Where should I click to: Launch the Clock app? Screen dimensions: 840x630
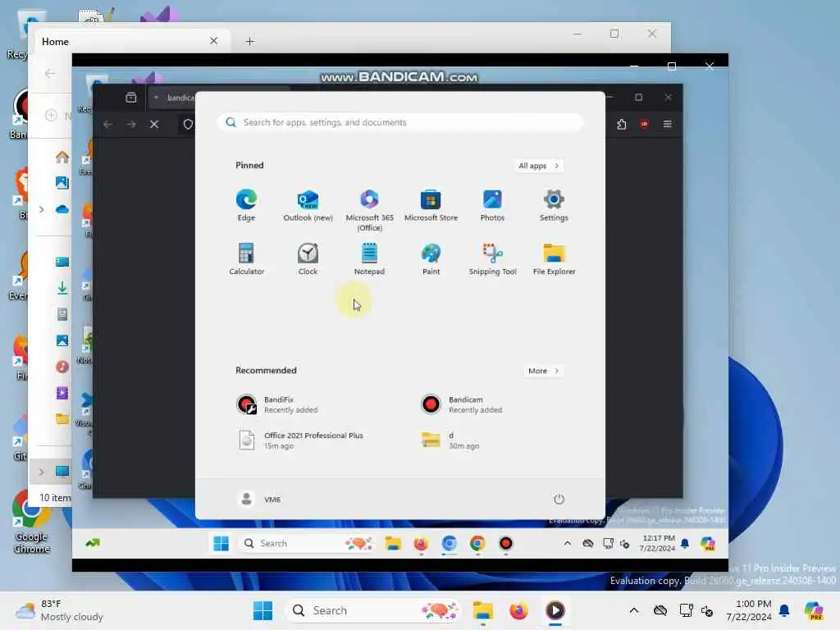click(308, 258)
